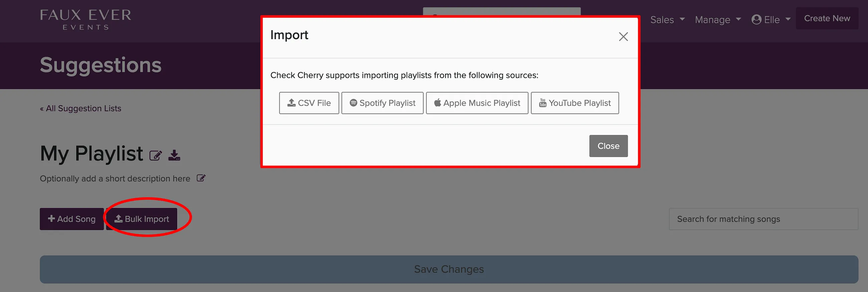868x292 pixels.
Task: Click edit icon beside playlist description
Action: [201, 178]
